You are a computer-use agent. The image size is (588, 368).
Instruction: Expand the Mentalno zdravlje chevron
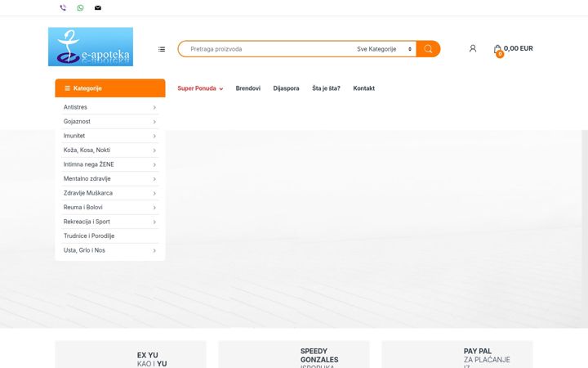(x=154, y=179)
